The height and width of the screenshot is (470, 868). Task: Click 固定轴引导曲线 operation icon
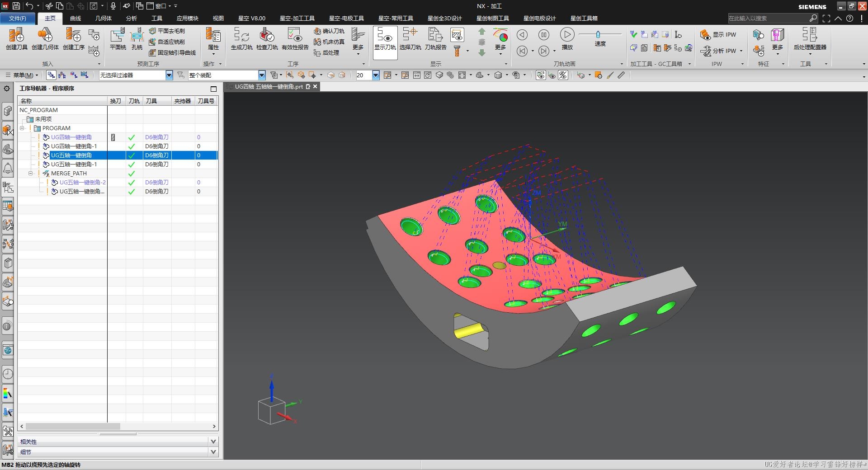pyautogui.click(x=172, y=52)
